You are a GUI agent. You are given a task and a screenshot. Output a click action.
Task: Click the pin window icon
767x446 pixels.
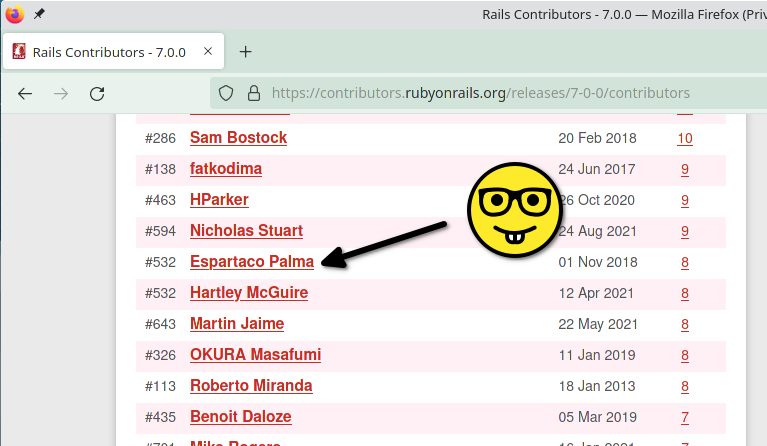(x=39, y=14)
